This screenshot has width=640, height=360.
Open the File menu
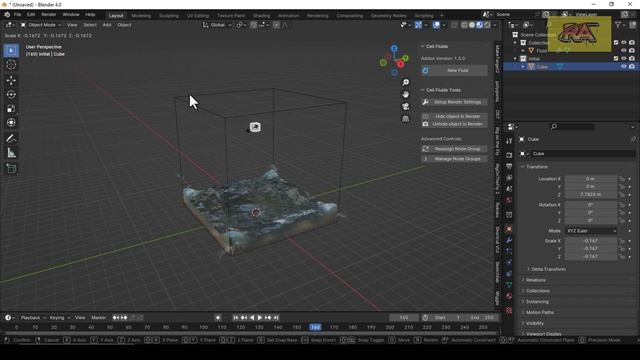tap(17, 15)
